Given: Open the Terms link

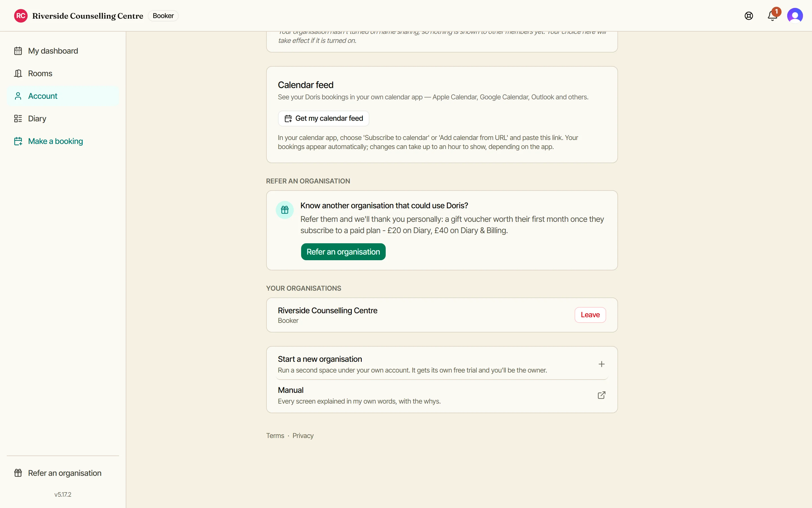Looking at the screenshot, I should [275, 436].
